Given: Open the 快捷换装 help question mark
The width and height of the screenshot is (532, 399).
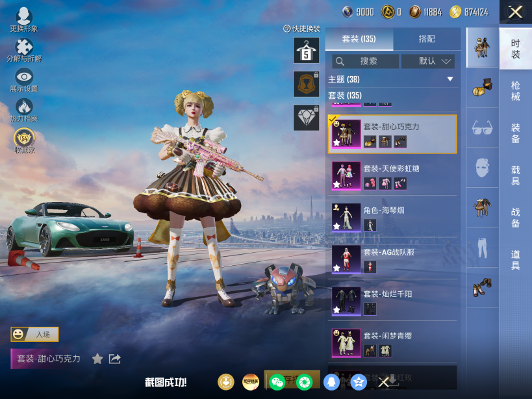Looking at the screenshot, I should [x=287, y=29].
